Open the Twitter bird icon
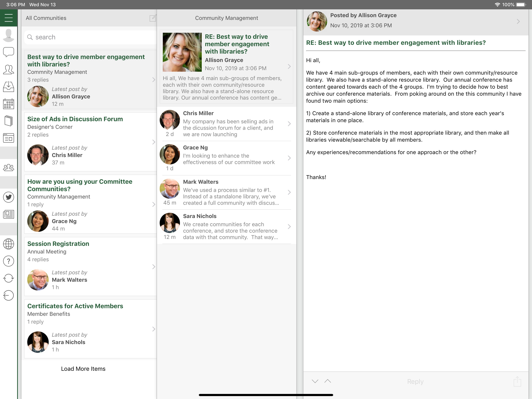The width and height of the screenshot is (532, 399). click(x=8, y=197)
